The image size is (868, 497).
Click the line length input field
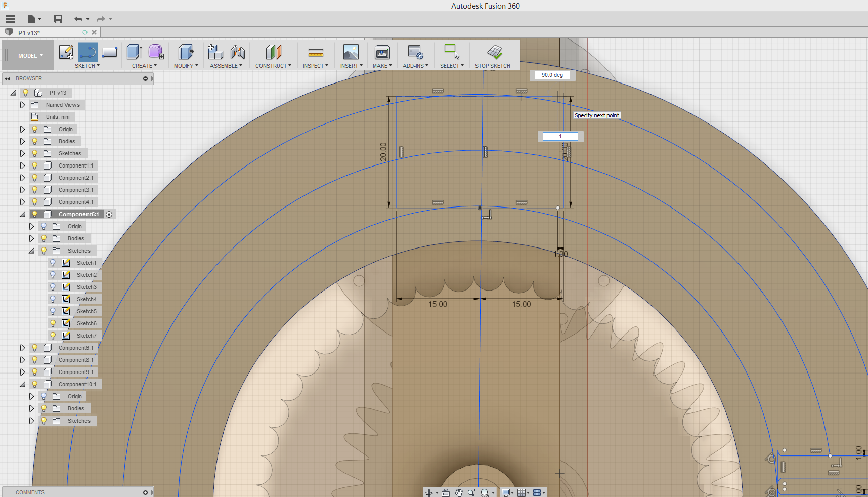pos(560,136)
